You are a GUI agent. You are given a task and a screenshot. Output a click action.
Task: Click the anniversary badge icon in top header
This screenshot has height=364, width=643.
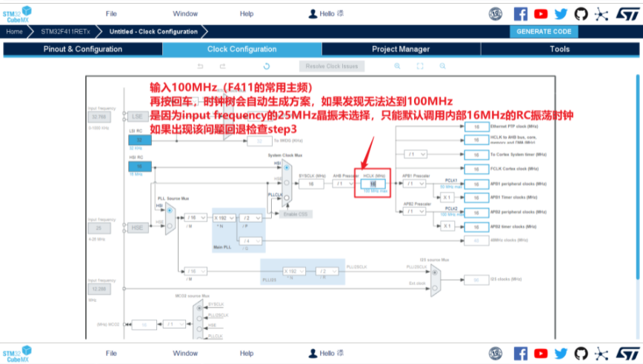coord(496,14)
